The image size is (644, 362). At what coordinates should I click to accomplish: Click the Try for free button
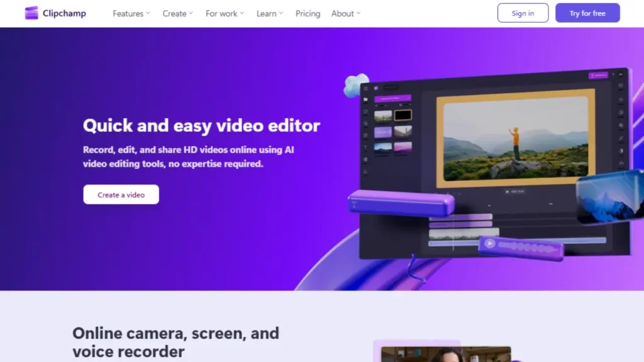coord(587,13)
